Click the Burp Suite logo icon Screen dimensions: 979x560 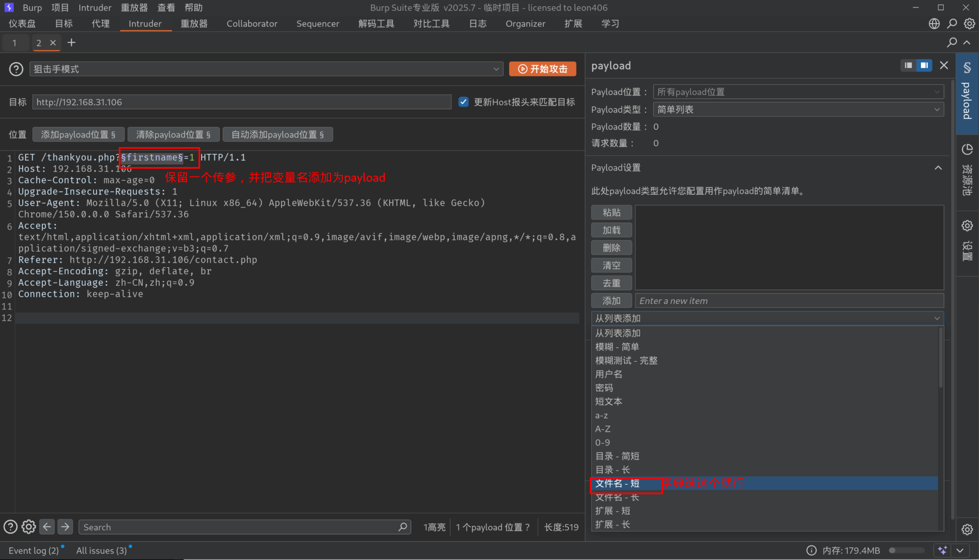point(9,7)
